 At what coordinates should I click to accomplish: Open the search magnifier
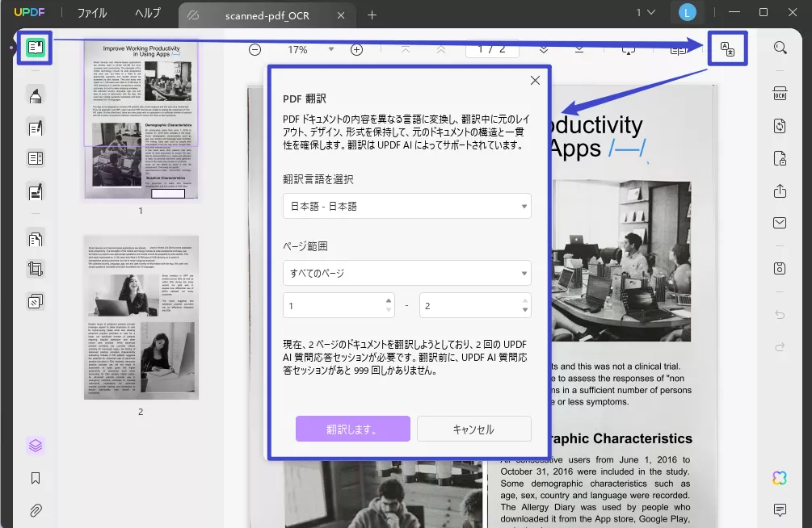pyautogui.click(x=780, y=48)
